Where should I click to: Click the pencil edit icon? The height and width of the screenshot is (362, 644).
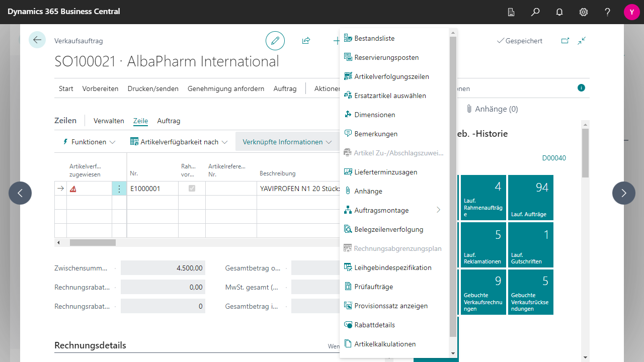[x=275, y=41]
